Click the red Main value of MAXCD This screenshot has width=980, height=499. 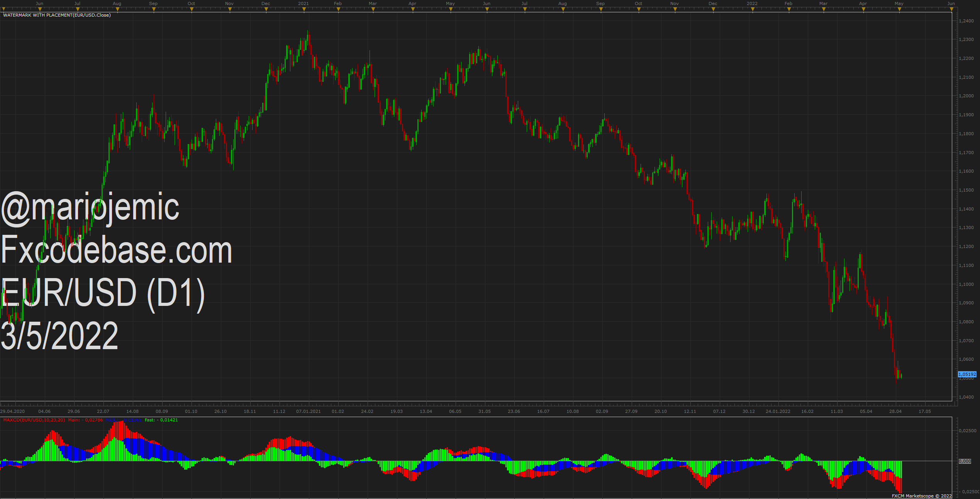[x=85, y=420]
